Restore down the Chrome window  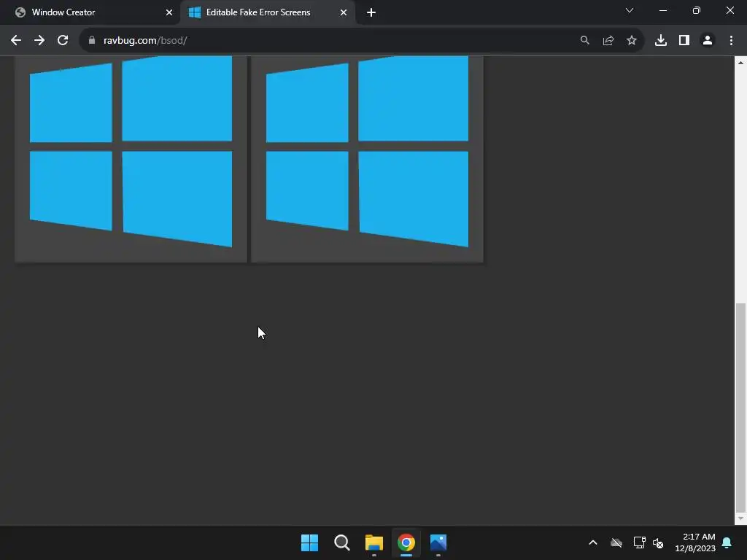pos(697,10)
